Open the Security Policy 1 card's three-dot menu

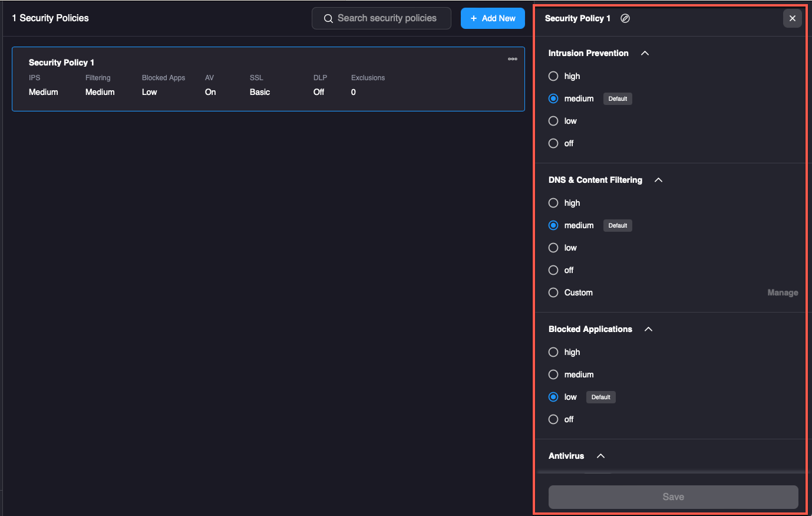click(x=513, y=59)
